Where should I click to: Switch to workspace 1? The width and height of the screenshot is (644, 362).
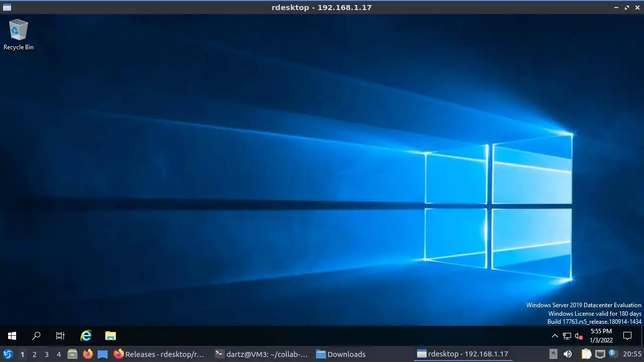(22, 354)
